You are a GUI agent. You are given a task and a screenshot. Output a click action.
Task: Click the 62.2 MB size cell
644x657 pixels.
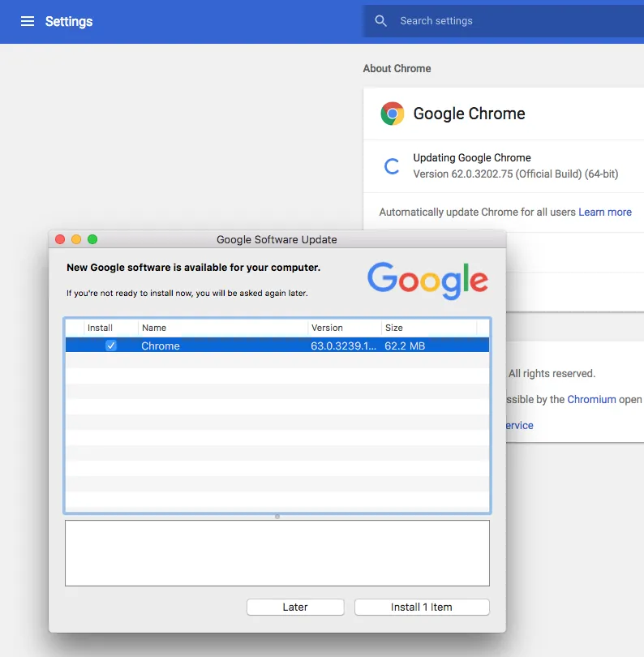pos(405,346)
